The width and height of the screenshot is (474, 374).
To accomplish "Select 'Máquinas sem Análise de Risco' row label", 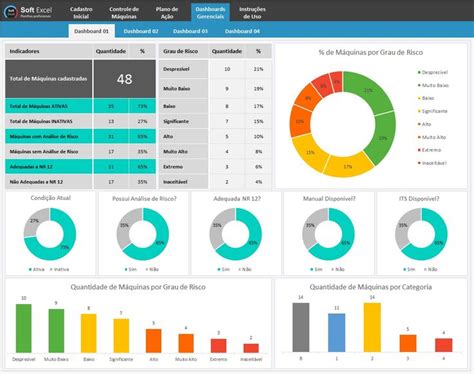I will click(x=49, y=151).
